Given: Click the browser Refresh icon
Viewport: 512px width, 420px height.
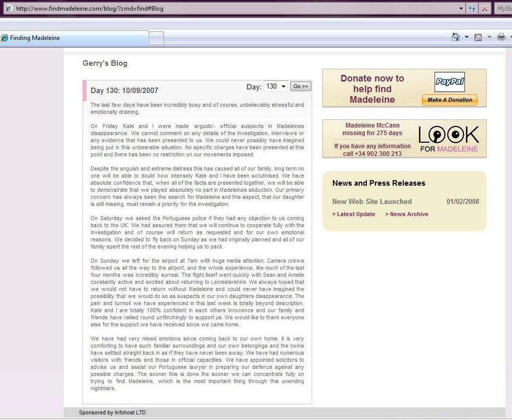Looking at the screenshot, I should point(472,9).
